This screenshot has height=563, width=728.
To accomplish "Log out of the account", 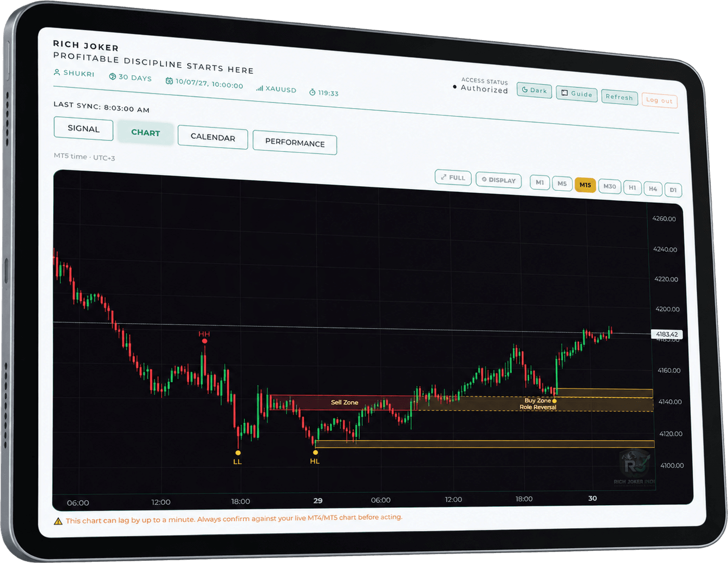I will [x=659, y=100].
